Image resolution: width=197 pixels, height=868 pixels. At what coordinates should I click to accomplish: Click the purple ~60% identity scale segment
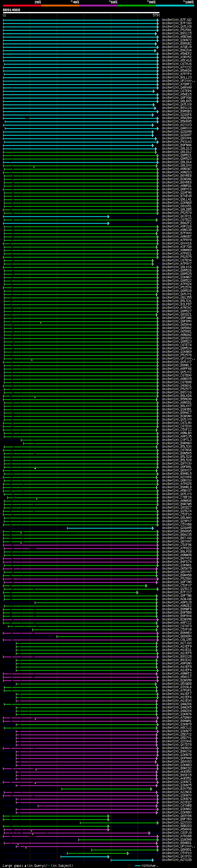click(x=98, y=6)
